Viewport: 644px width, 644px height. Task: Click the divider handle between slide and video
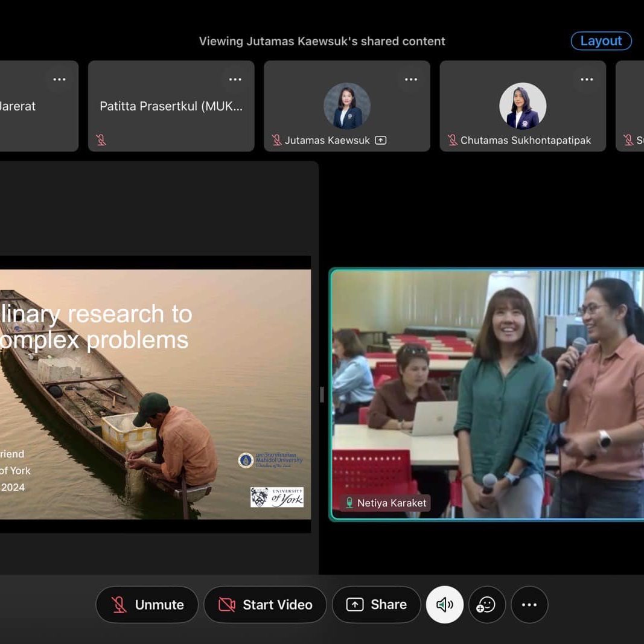pos(322,395)
